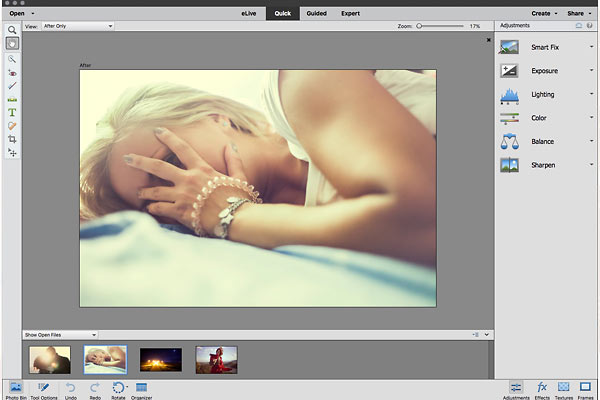Screen dimensions: 600x400
Task: Select the Whiten Teeth brush tool
Action: (x=12, y=86)
